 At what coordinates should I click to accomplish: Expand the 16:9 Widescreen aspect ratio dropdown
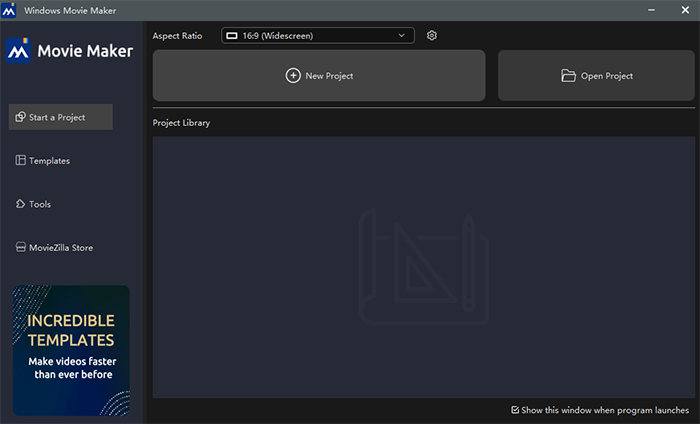[x=317, y=35]
